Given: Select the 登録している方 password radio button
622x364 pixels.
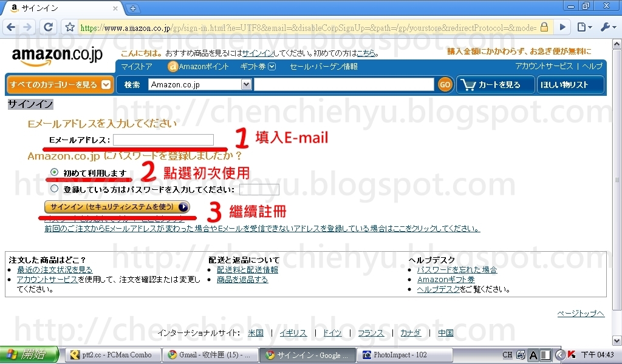Looking at the screenshot, I should tap(54, 189).
